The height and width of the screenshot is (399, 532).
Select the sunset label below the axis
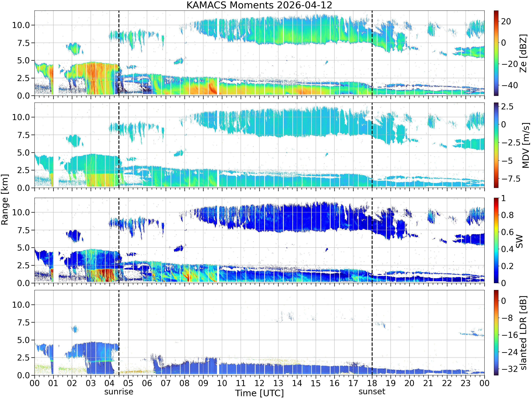(372, 392)
